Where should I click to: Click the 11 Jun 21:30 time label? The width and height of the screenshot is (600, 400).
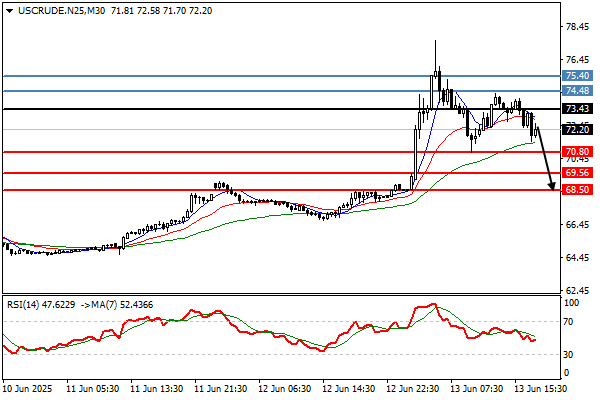(220, 389)
